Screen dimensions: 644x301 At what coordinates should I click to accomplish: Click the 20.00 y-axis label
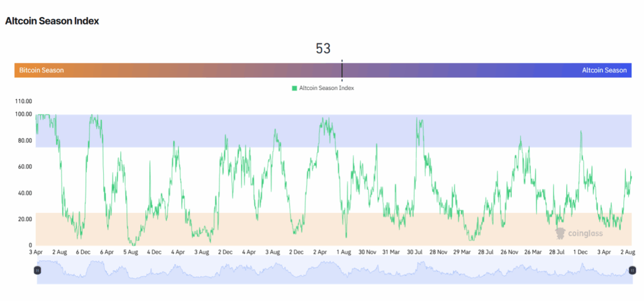pyautogui.click(x=25, y=219)
